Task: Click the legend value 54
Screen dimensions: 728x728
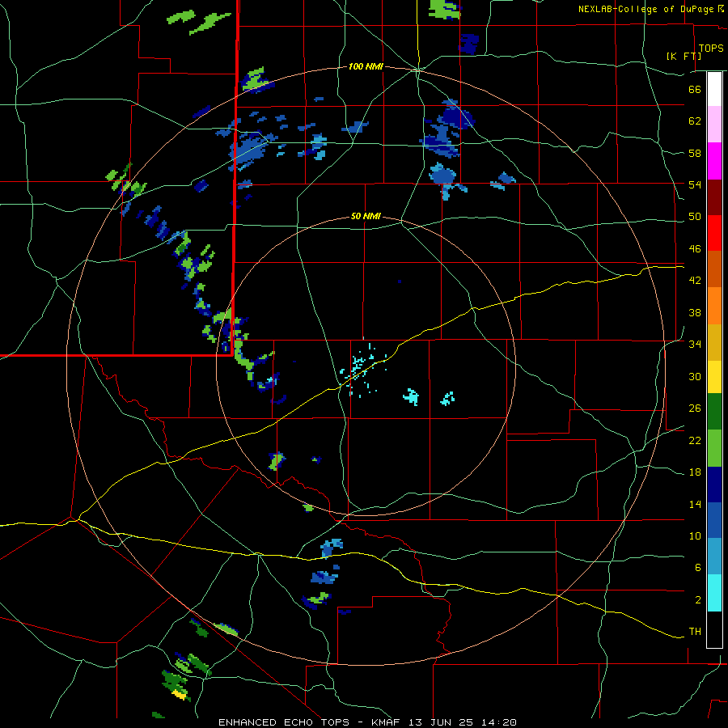Action: [695, 184]
